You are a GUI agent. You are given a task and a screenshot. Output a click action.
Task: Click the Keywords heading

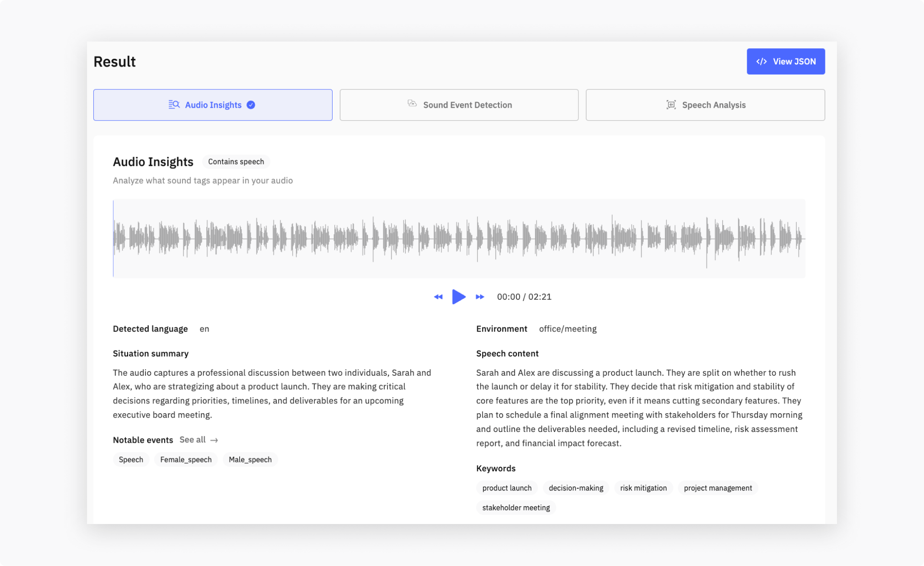click(495, 468)
